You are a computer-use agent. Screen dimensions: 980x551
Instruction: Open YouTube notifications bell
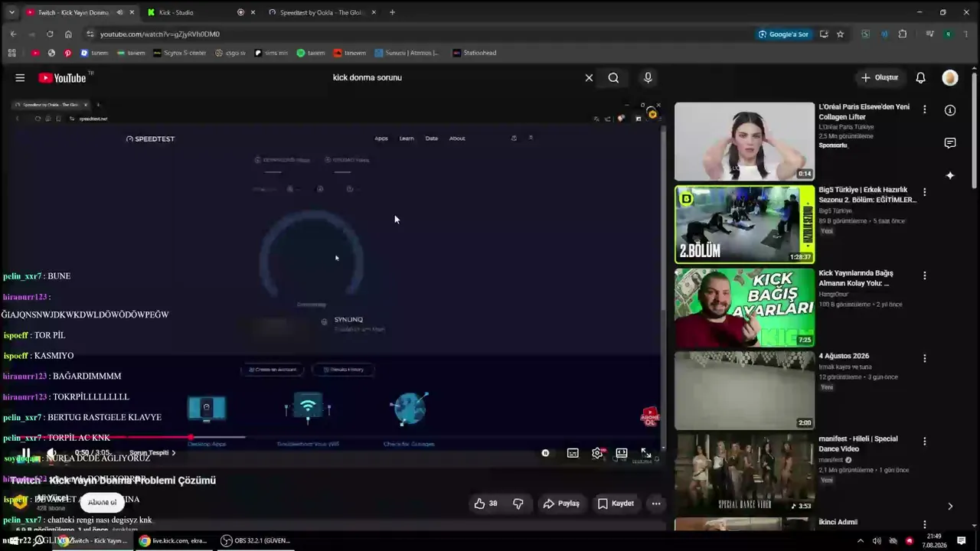pyautogui.click(x=921, y=77)
